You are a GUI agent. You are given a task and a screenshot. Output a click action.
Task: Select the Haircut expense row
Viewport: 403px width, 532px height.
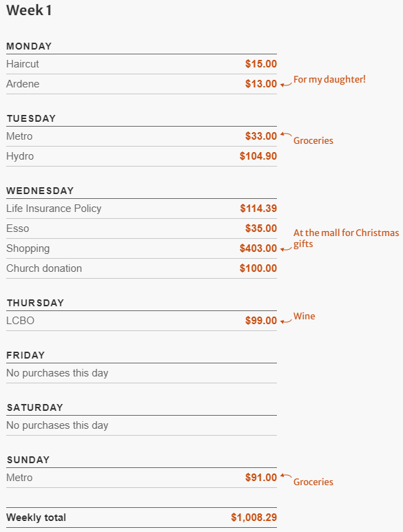tap(142, 64)
